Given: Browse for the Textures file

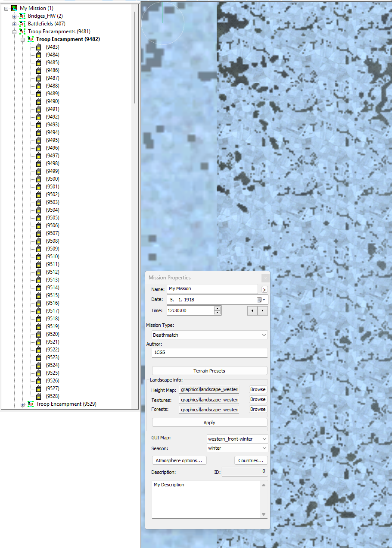Looking at the screenshot, I should [258, 399].
